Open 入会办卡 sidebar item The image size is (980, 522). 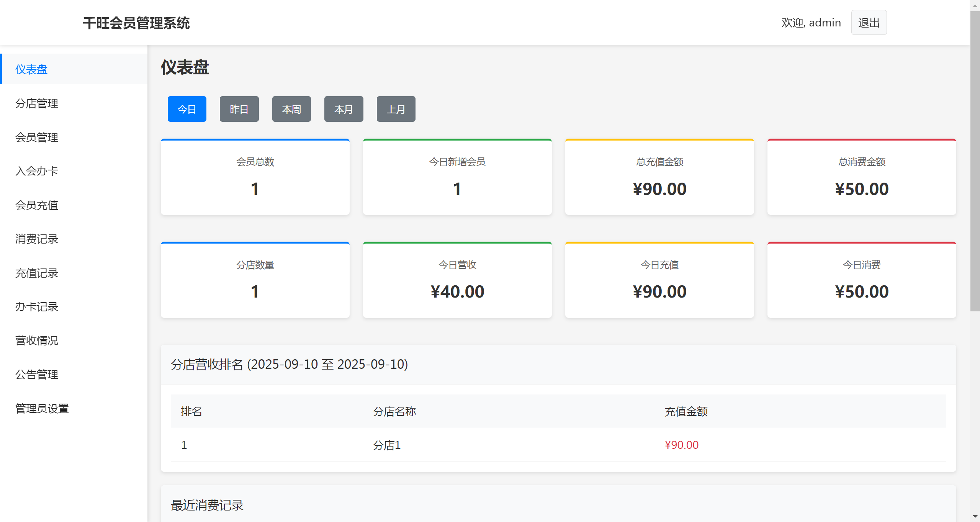pyautogui.click(x=37, y=171)
